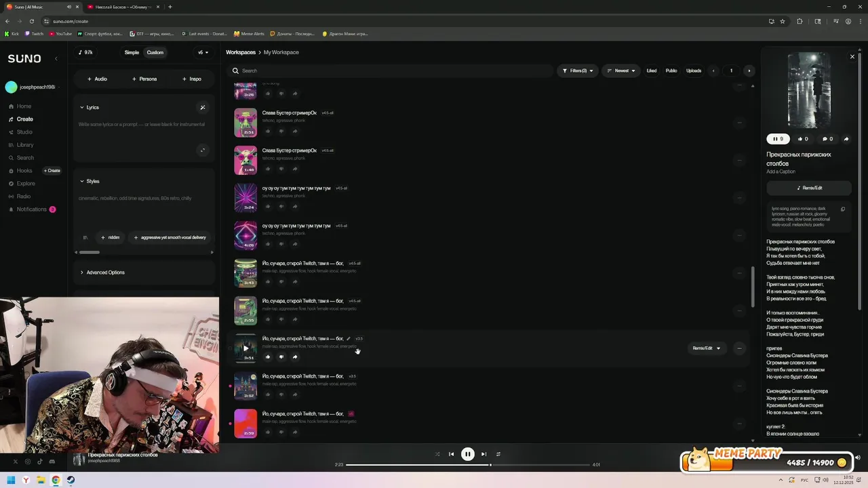Viewport: 868px width, 488px height.
Task: Open Radio in the sidebar
Action: [20, 197]
